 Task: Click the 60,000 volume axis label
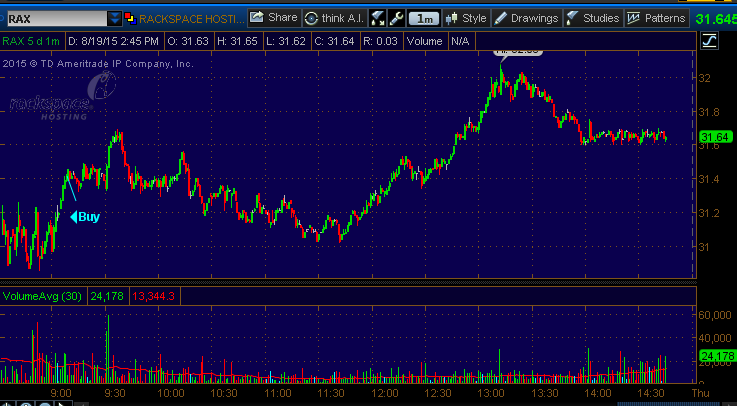coord(716,315)
